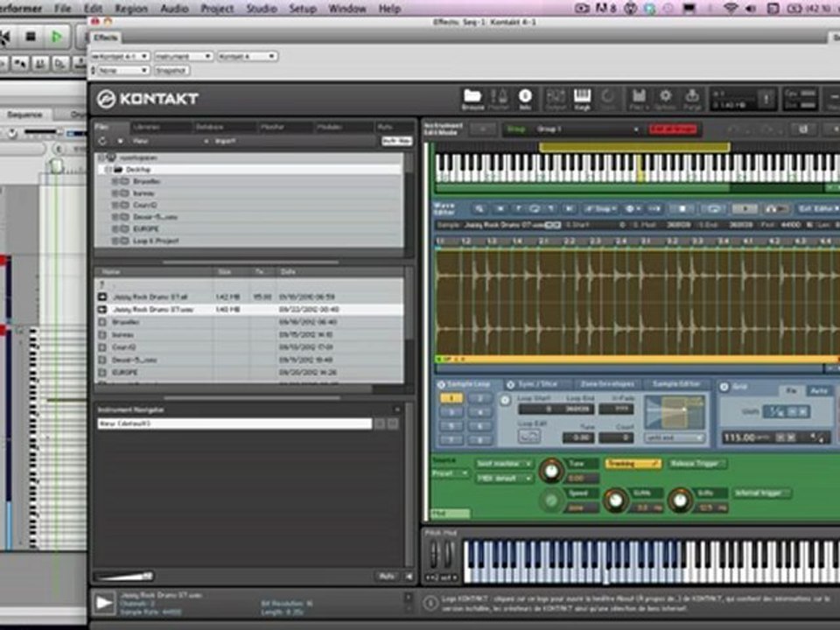Click the Master icon in Kontakt header
The image size is (840, 630).
pyautogui.click(x=499, y=99)
